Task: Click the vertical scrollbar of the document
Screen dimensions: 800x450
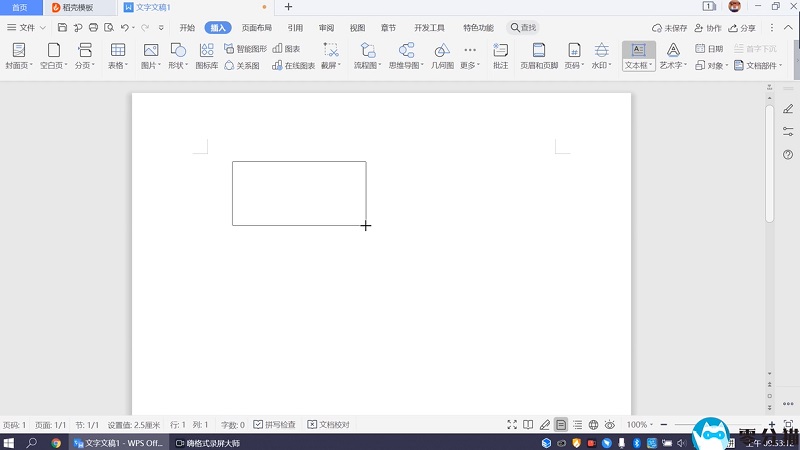Action: (769, 160)
